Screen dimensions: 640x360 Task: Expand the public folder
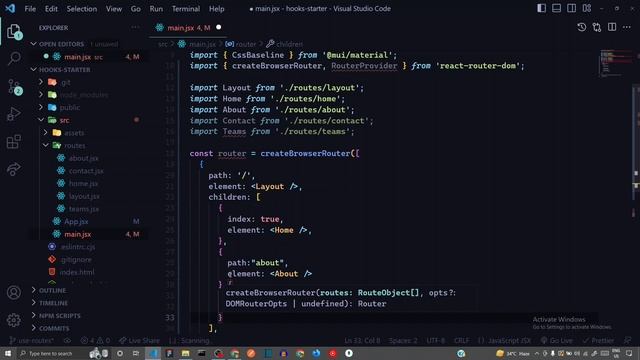tap(69, 108)
